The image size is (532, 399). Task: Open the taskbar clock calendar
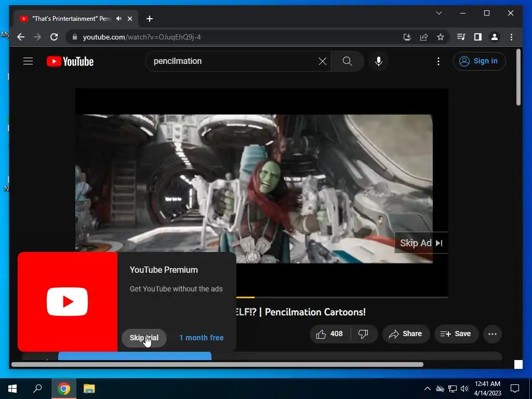click(487, 389)
